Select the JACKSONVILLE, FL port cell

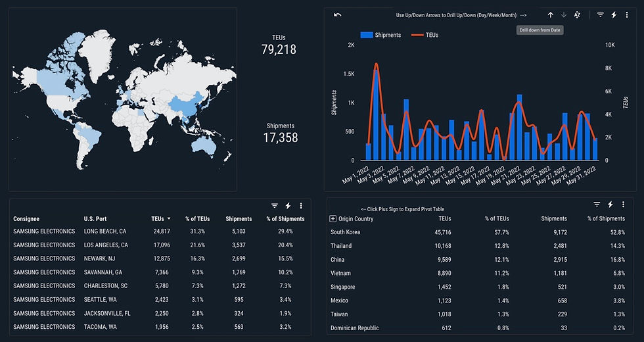click(107, 313)
